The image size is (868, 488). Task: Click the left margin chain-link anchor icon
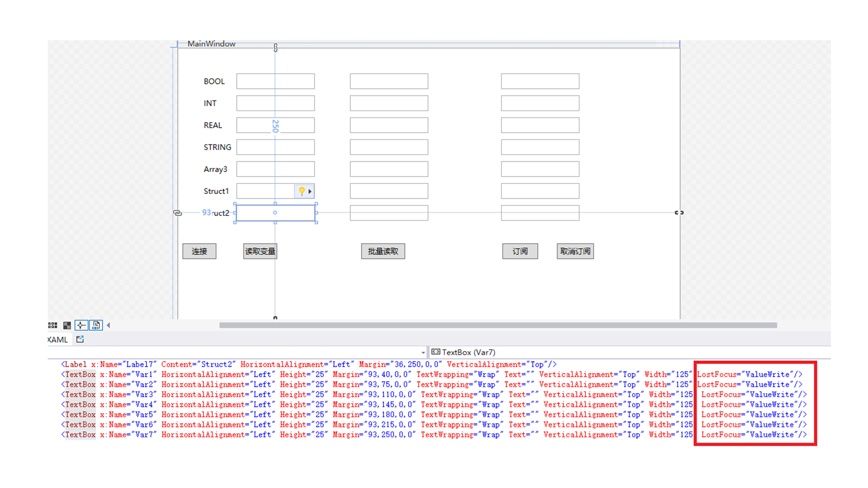click(x=178, y=213)
